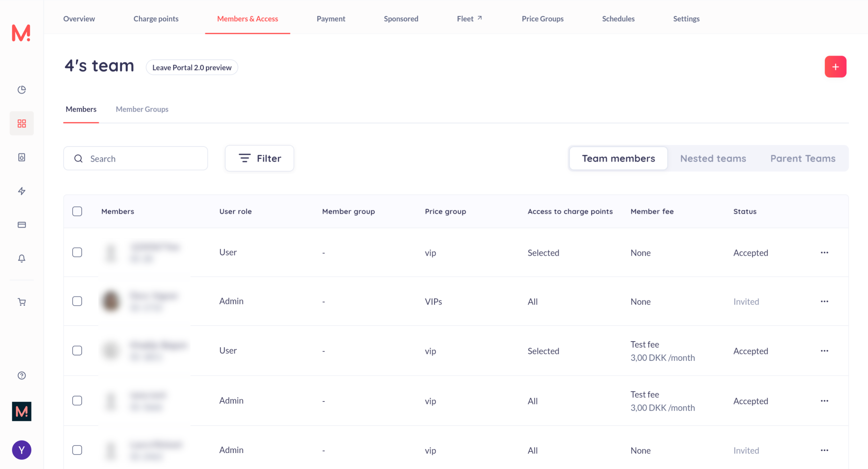
Task: Click the lightning bolt charging icon
Action: coord(22,191)
